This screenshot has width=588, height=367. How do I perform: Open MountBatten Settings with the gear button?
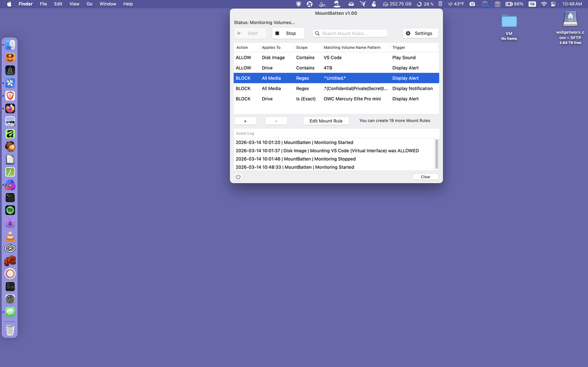coord(420,33)
